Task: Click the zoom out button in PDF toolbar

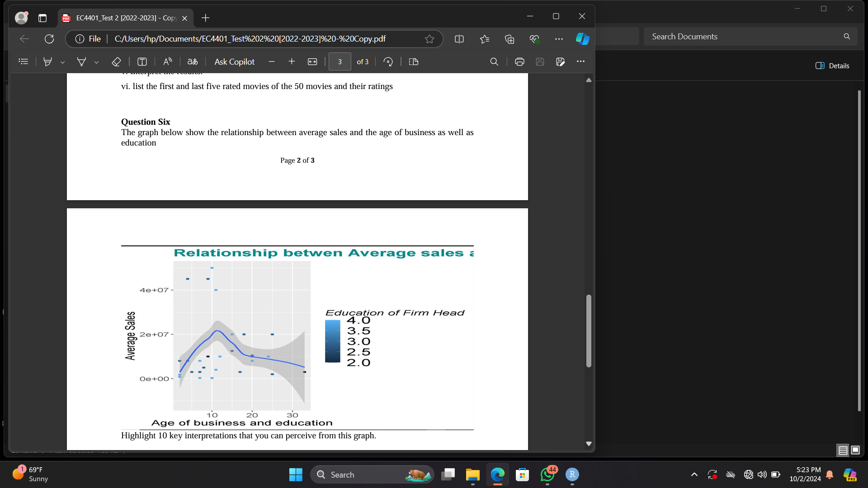Action: pos(272,61)
